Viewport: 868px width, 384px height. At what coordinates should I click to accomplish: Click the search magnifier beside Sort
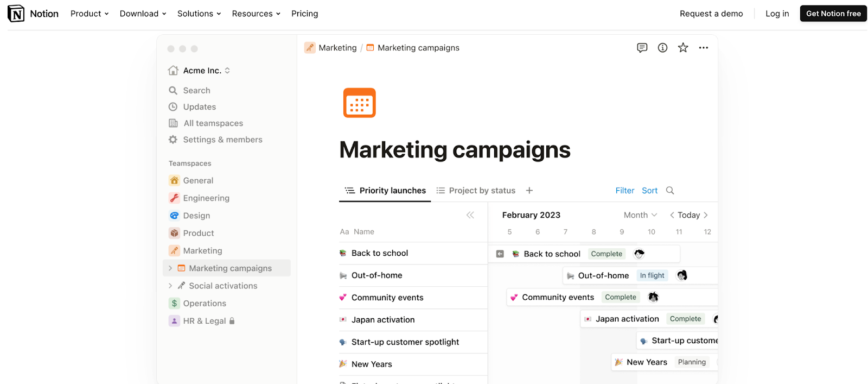pyautogui.click(x=670, y=191)
